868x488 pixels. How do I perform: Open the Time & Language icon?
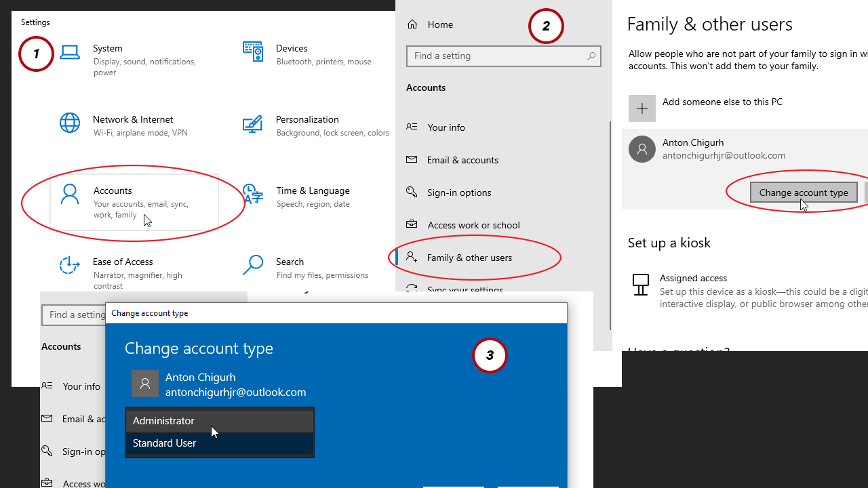click(x=252, y=194)
